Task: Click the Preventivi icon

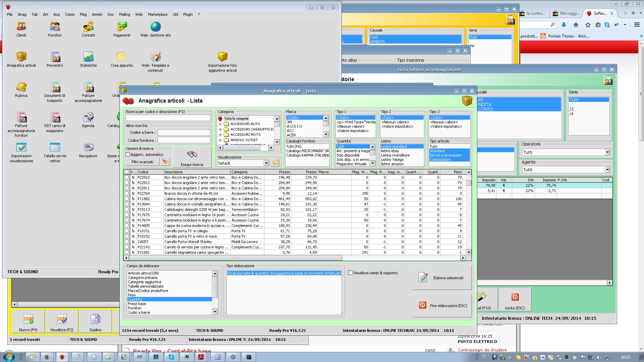Action: pyautogui.click(x=55, y=57)
